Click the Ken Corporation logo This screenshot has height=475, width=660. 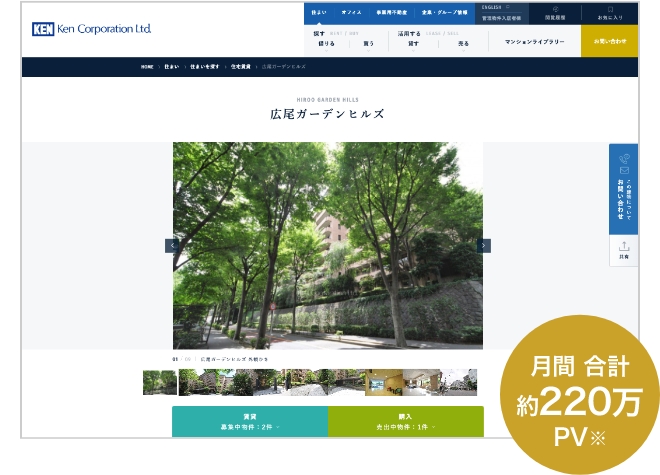click(x=91, y=29)
